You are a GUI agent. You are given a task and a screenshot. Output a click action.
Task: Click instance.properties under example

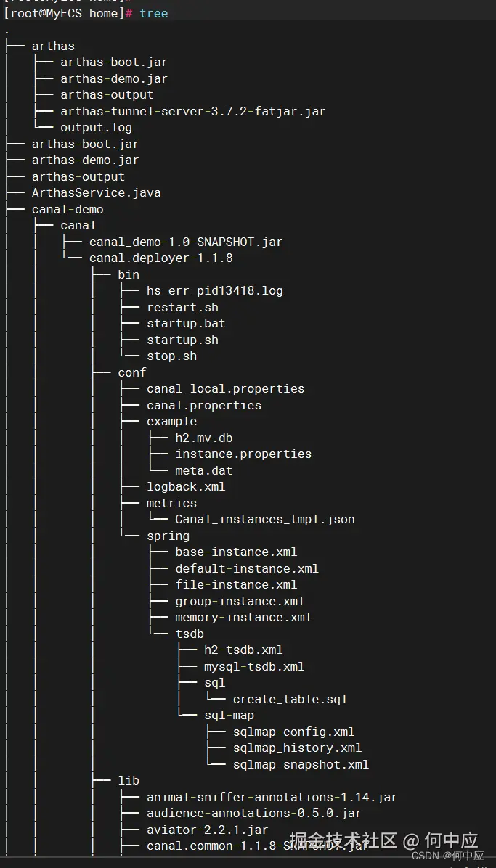click(243, 454)
